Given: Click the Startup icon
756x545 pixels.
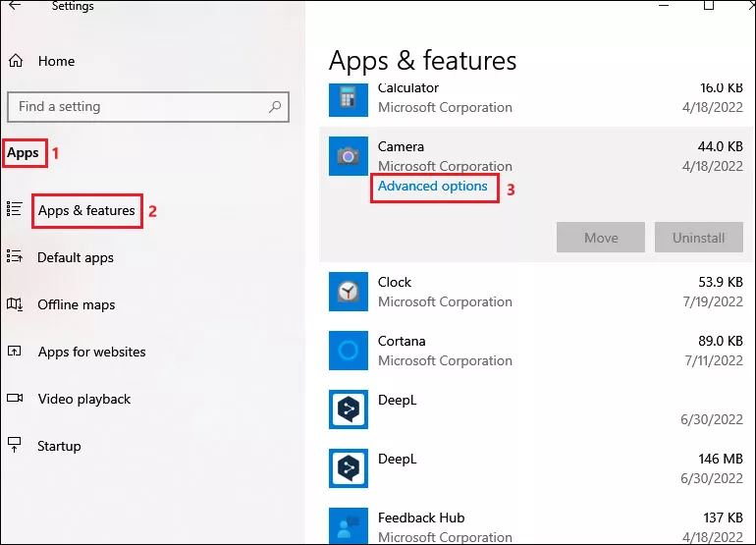Looking at the screenshot, I should (15, 445).
